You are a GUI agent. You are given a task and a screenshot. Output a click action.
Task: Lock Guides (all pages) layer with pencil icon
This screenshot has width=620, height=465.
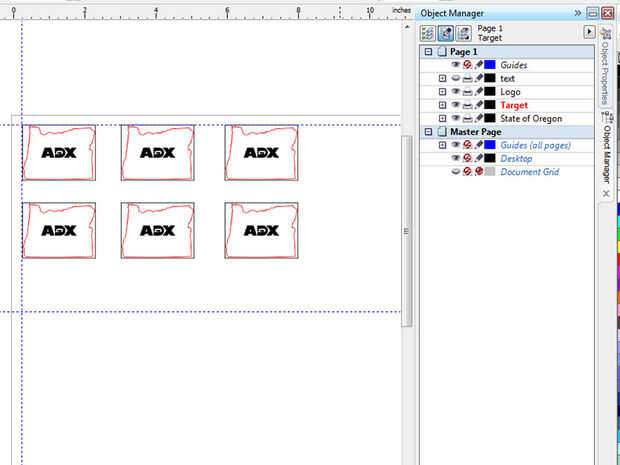[478, 145]
